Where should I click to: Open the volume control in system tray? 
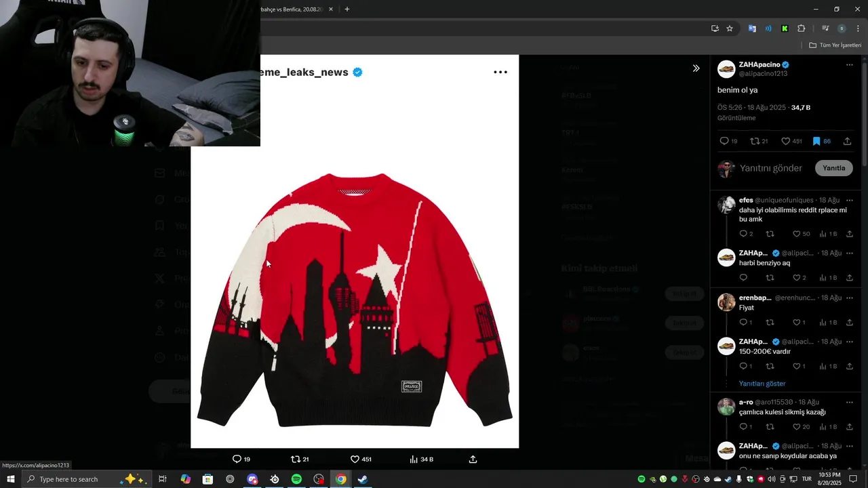[772, 479]
